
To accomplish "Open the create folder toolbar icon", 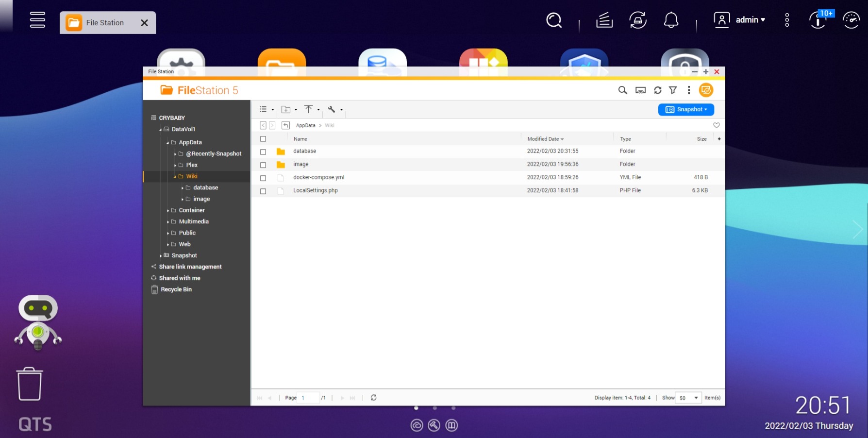I will pos(286,110).
